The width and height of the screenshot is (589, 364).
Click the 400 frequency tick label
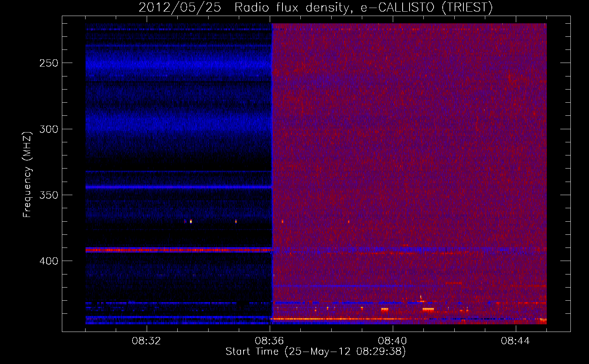48,261
